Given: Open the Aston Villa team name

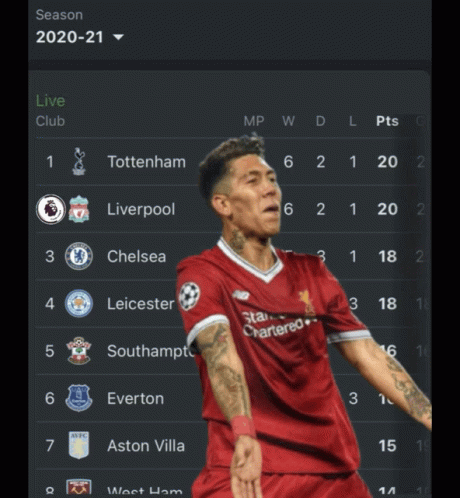Looking at the screenshot, I should coord(146,446).
